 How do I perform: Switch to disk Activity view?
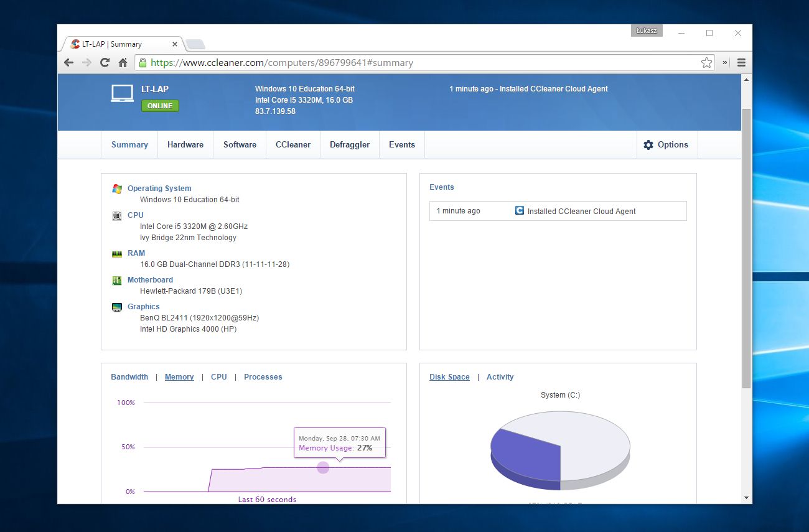click(500, 377)
